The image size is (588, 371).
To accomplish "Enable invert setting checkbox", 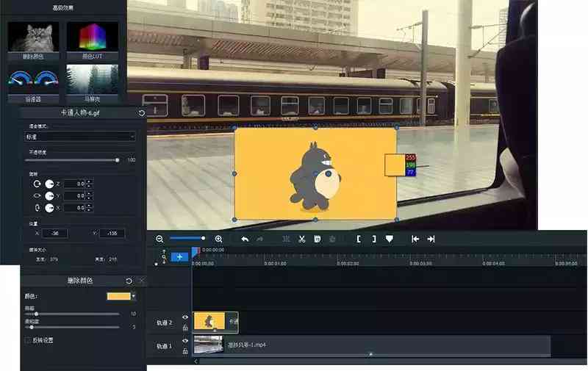I will tap(28, 340).
